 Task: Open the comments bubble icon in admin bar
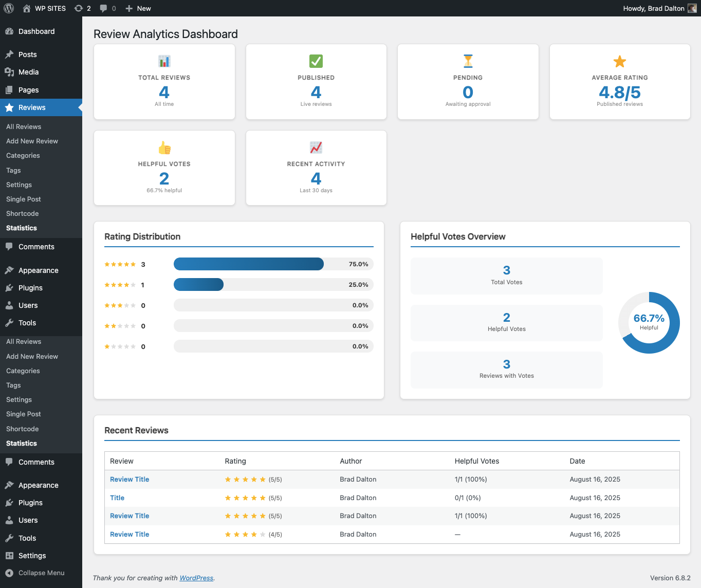(x=104, y=8)
